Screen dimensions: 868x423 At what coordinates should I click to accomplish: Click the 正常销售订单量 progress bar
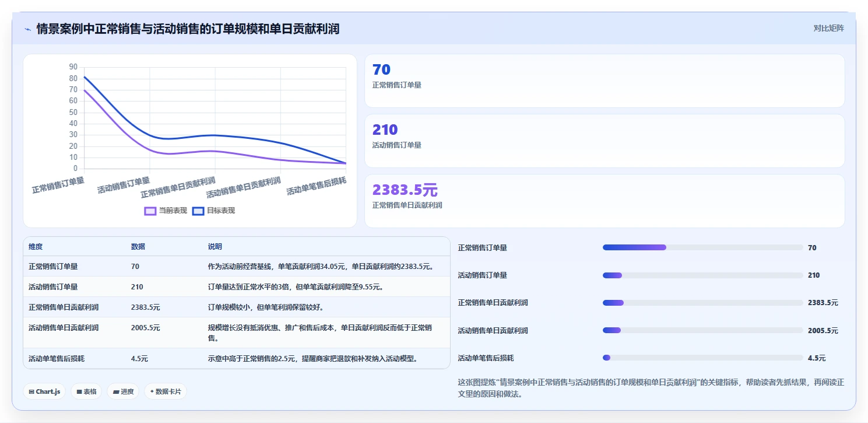tap(702, 247)
